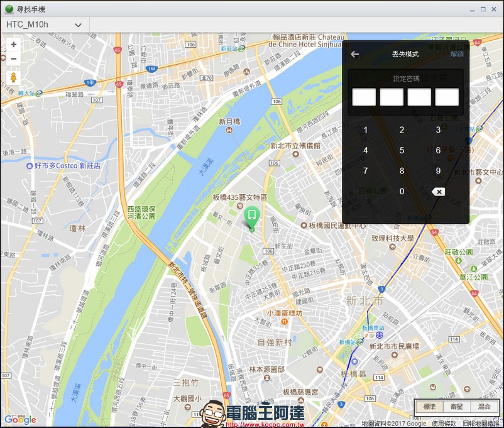This screenshot has width=504, height=428.
Task: Switch map to 標準 standard view
Action: point(429,407)
